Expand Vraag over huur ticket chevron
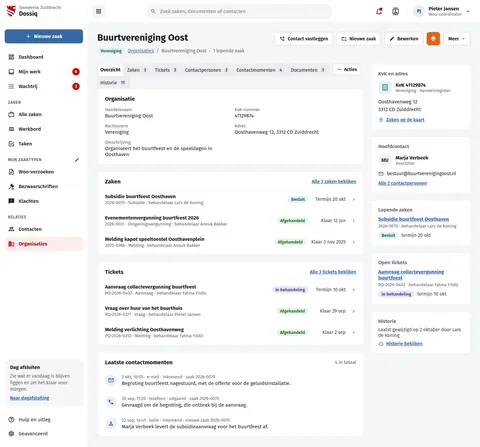 [x=354, y=311]
